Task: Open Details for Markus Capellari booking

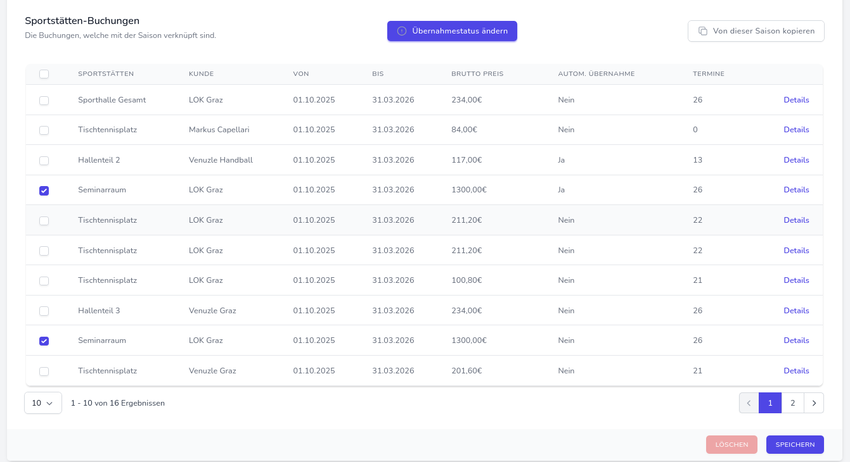Action: tap(796, 130)
